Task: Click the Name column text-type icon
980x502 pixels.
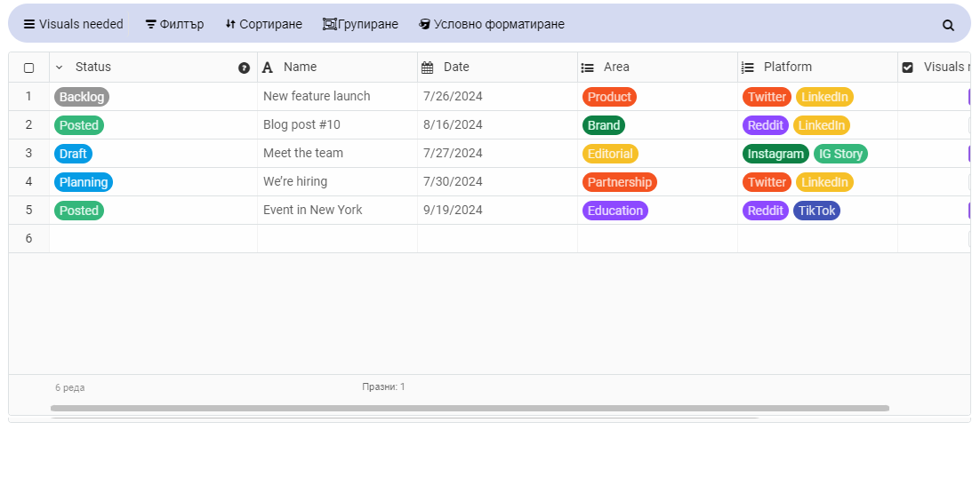Action: (x=268, y=68)
